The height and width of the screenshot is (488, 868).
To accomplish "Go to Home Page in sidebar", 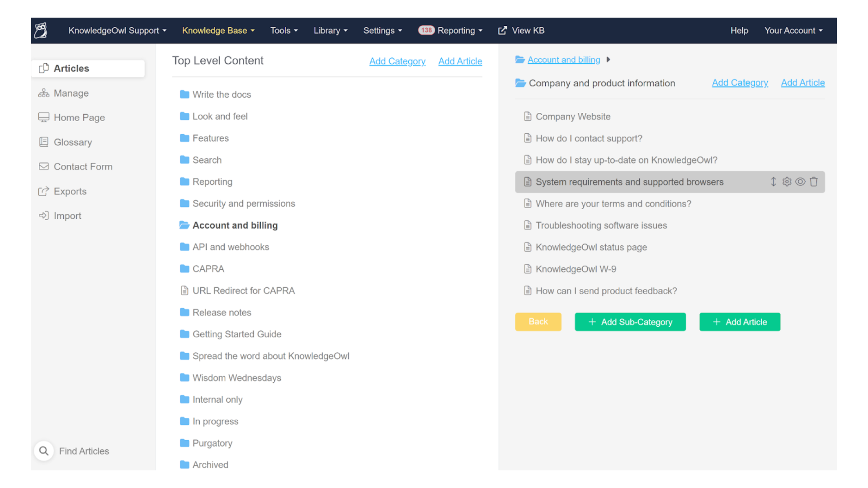I will [x=71, y=117].
